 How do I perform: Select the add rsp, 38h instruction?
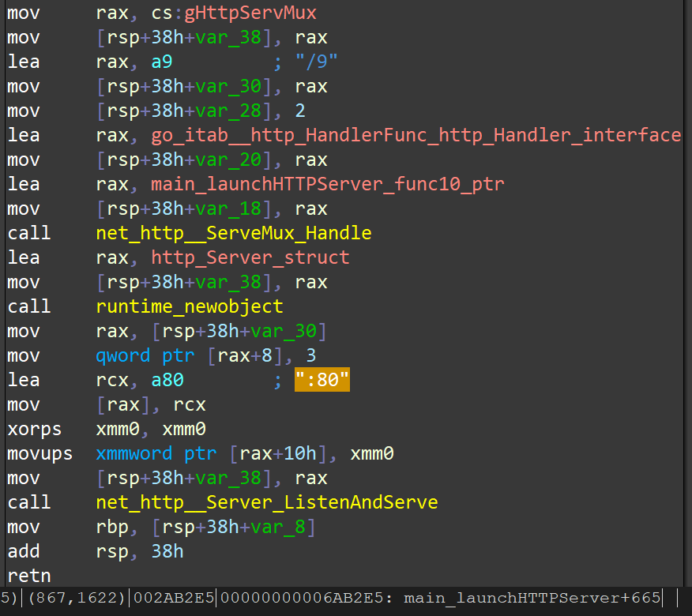coord(96,551)
